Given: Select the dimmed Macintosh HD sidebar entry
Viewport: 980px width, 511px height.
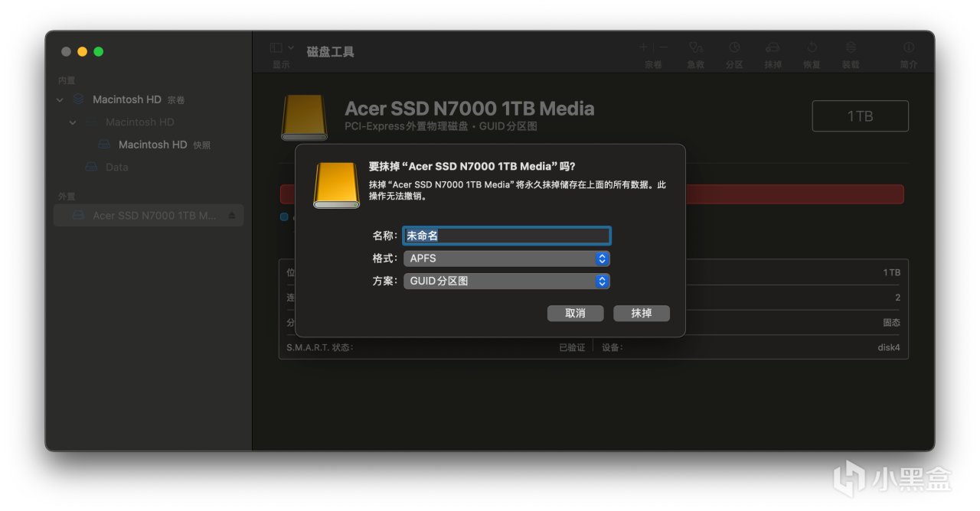Looking at the screenshot, I should [139, 122].
